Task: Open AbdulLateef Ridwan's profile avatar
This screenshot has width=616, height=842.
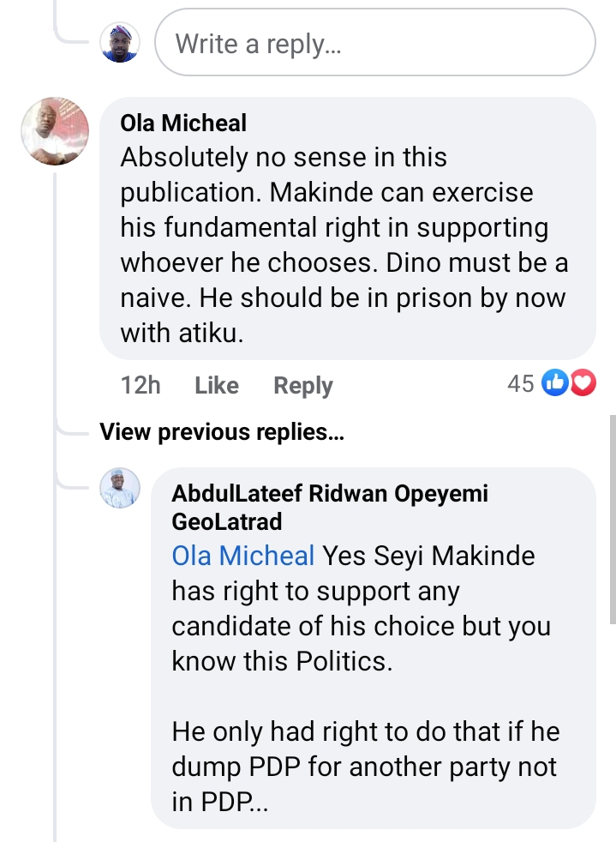Action: click(x=119, y=489)
